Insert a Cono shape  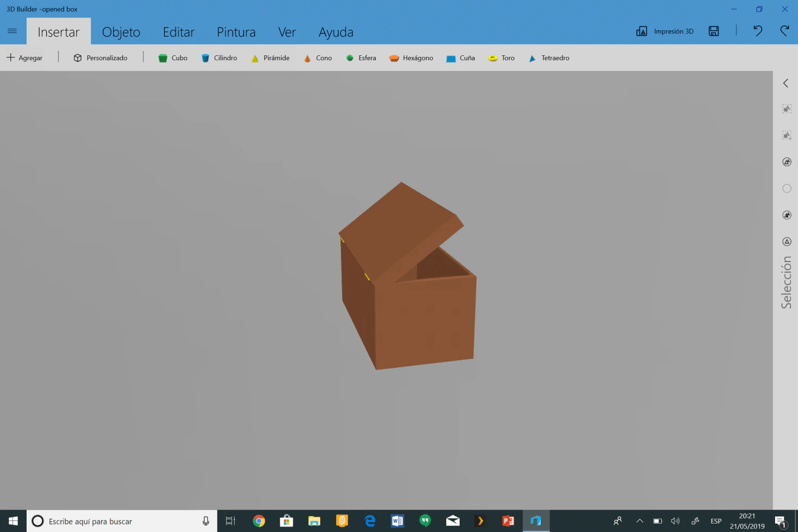tap(318, 58)
